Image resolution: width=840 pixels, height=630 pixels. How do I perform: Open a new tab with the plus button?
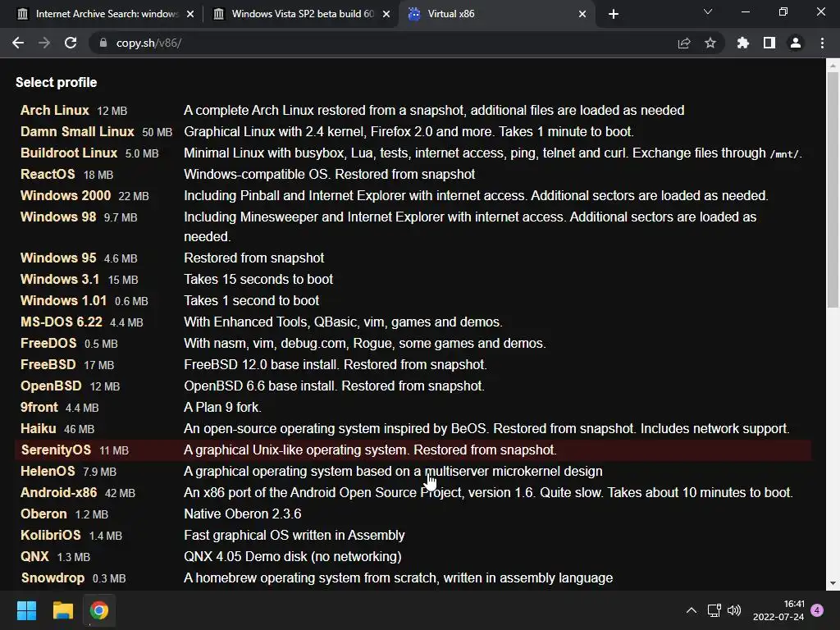(x=614, y=14)
